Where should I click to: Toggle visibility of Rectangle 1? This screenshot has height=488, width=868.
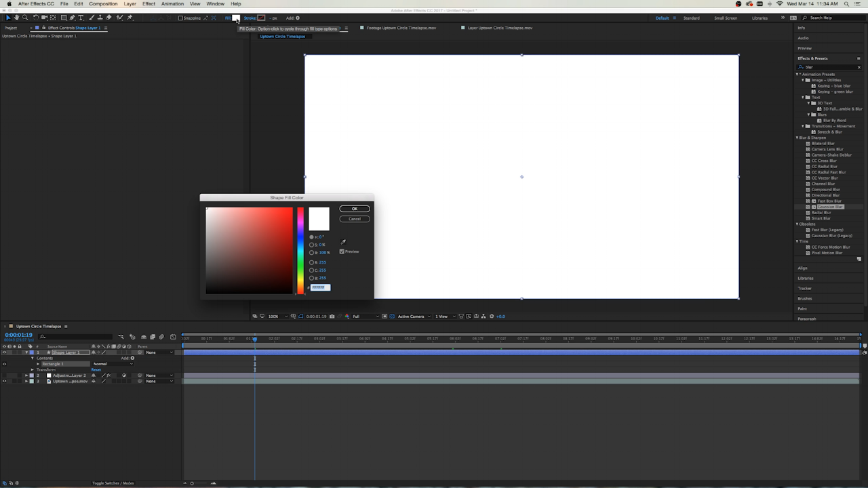point(4,364)
